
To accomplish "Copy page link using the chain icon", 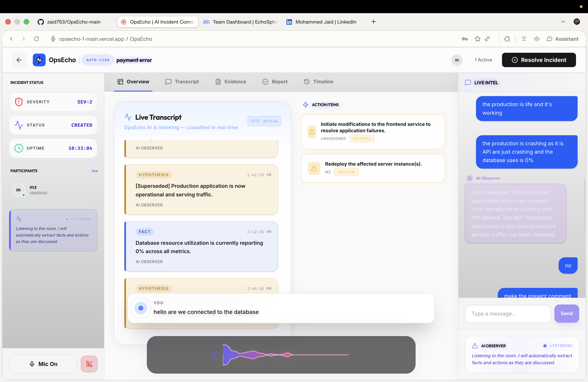I will click(487, 39).
